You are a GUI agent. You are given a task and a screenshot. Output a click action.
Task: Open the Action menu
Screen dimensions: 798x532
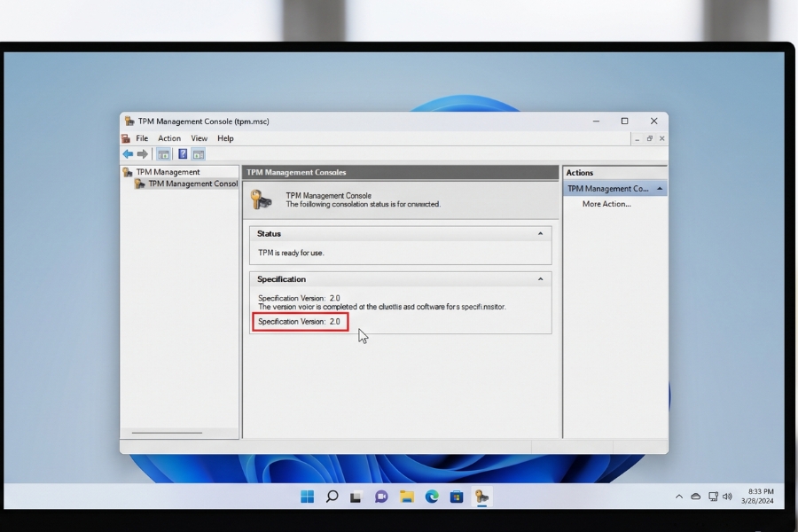pos(169,138)
